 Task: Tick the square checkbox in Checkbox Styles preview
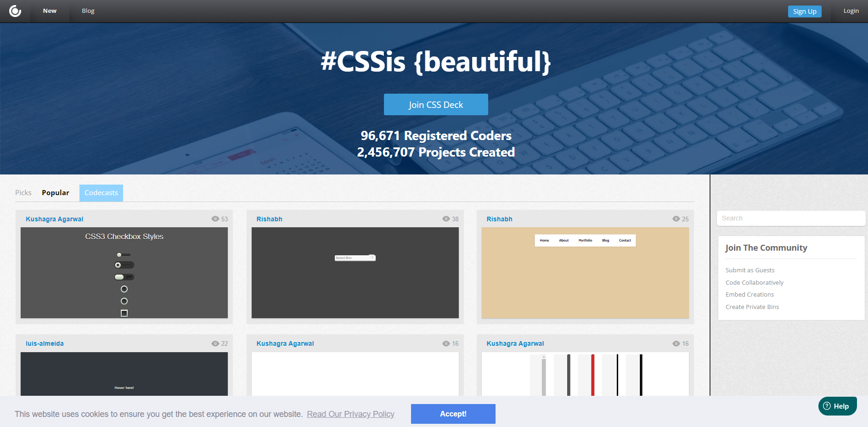click(124, 313)
